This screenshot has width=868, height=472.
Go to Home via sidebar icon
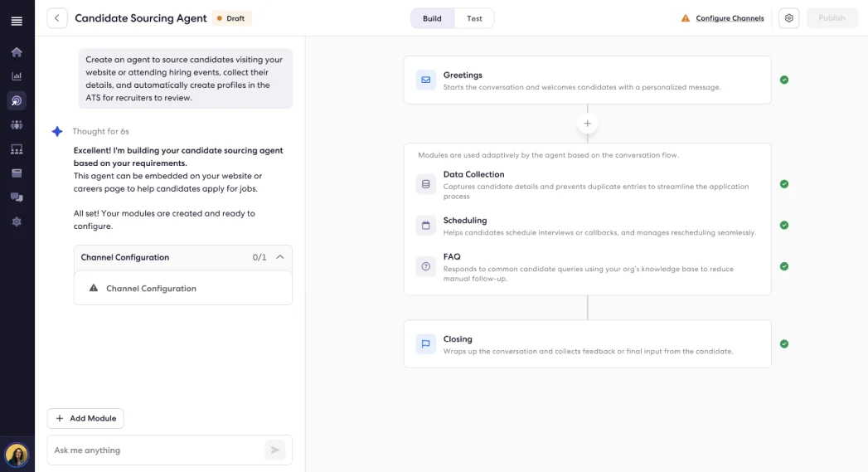click(17, 52)
